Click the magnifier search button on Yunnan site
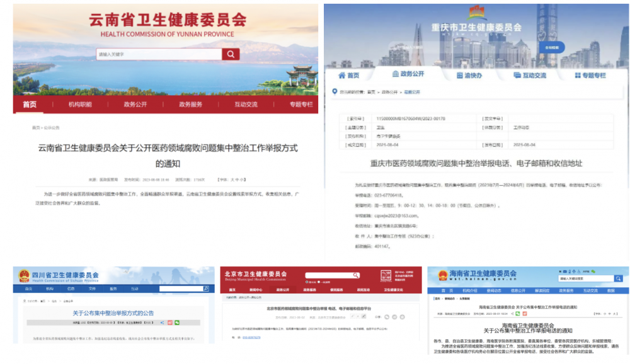The height and width of the screenshot is (364, 630). tap(231, 54)
